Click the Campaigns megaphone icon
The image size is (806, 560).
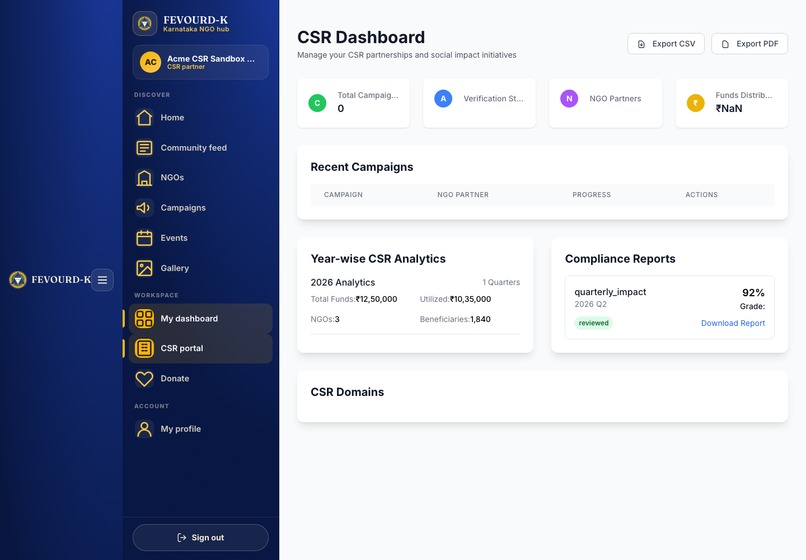pyautogui.click(x=143, y=208)
